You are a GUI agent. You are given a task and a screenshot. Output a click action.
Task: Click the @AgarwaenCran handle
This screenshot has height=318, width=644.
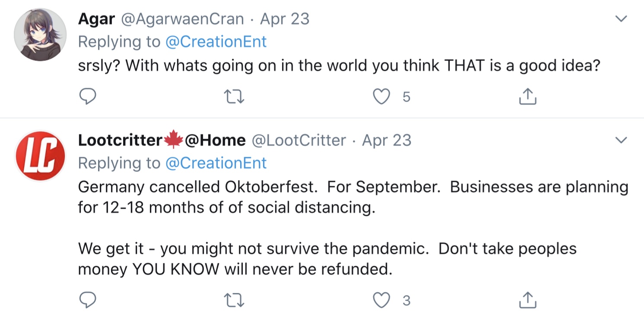182,19
